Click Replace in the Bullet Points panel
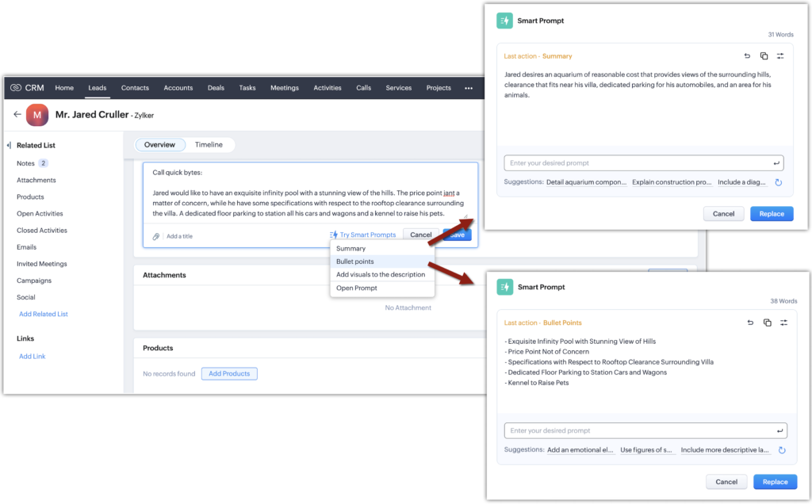The width and height of the screenshot is (812, 504). pos(775,481)
